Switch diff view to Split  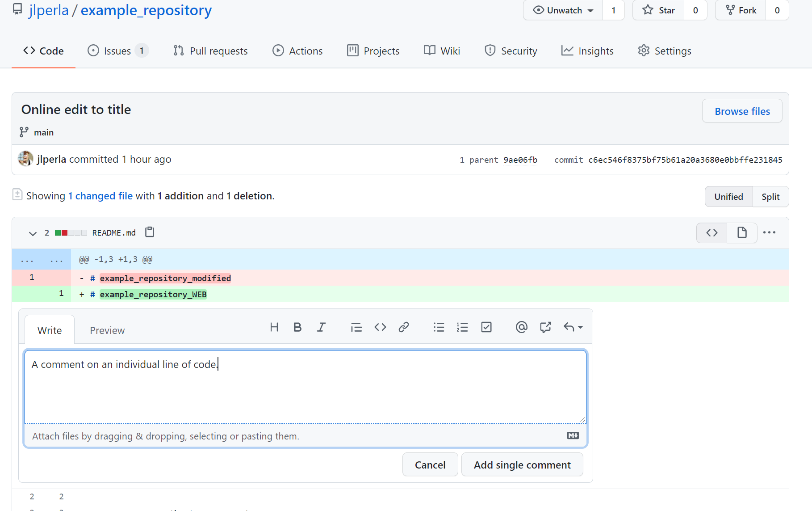[x=770, y=197]
